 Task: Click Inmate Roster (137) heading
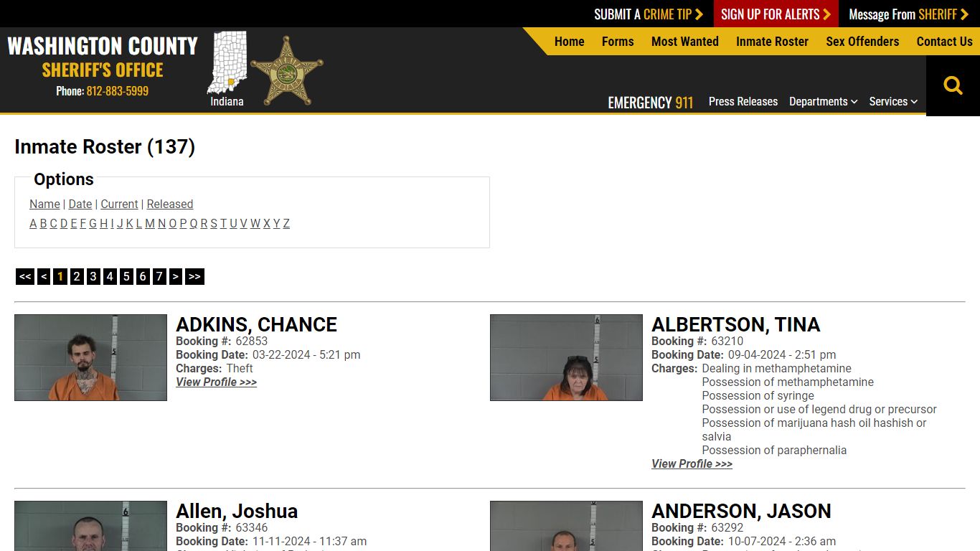click(105, 146)
